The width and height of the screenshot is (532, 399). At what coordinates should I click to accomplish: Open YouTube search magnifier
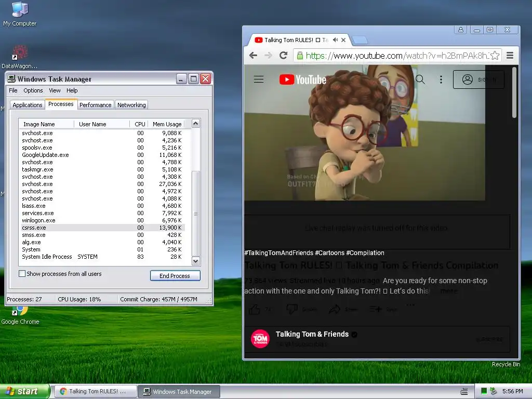click(420, 79)
